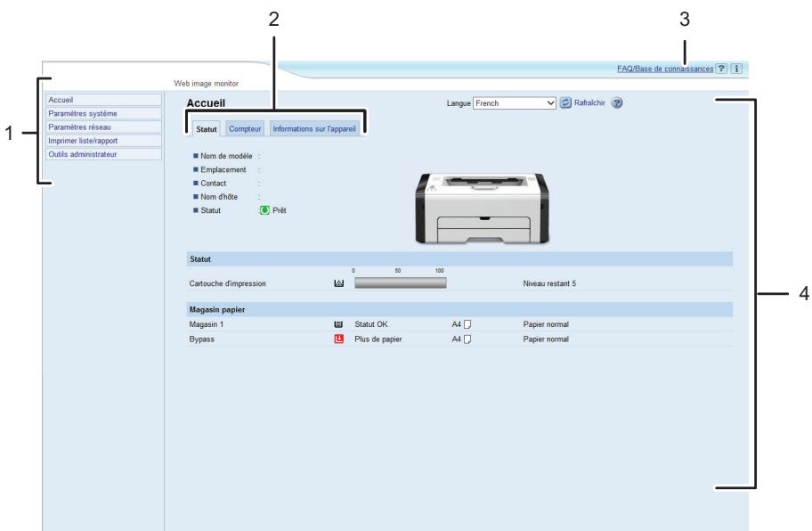Click 'Papier normal' in the Magasin 1 row
Screen dimensions: 812x531
coord(546,324)
